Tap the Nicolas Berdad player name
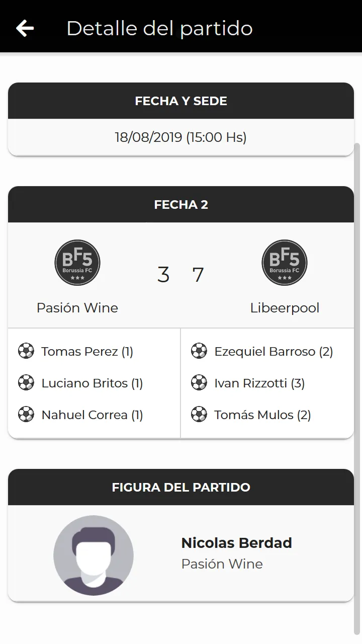This screenshot has height=644, width=362. tap(236, 543)
